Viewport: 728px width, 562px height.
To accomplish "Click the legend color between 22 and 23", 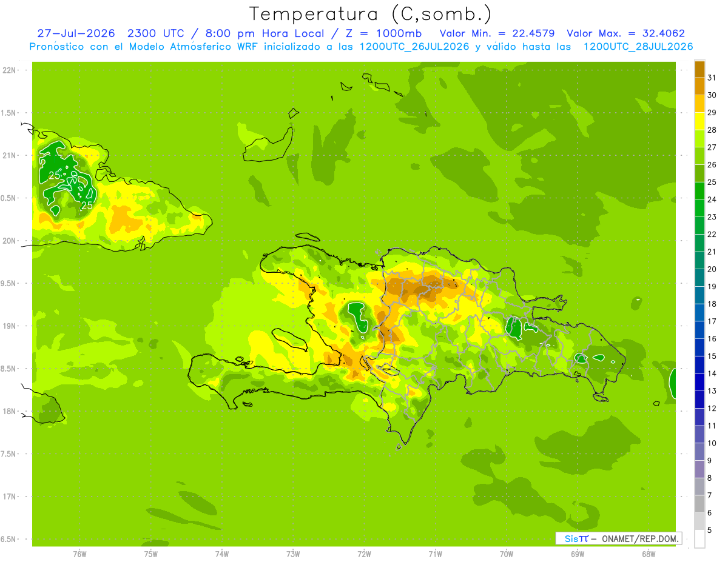I will 699,226.
